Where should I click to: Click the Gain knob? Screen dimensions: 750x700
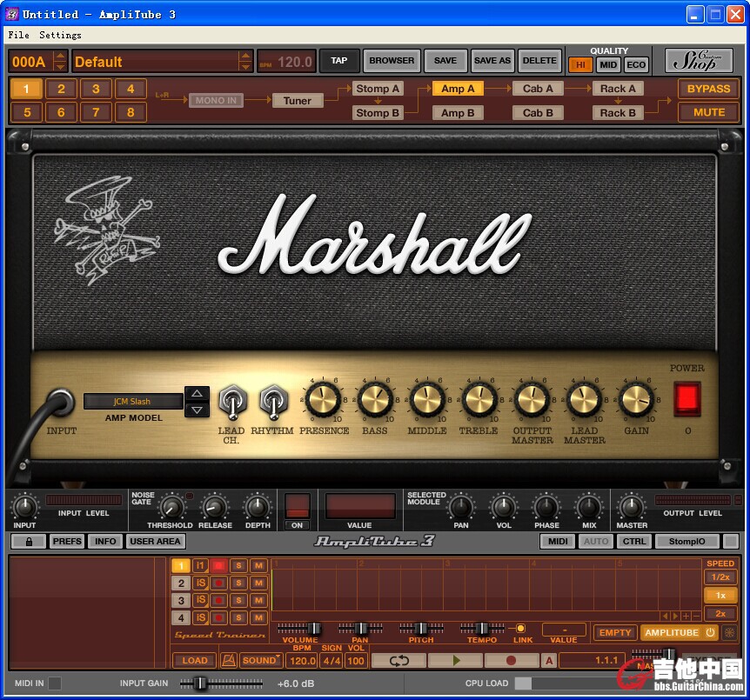coord(636,399)
